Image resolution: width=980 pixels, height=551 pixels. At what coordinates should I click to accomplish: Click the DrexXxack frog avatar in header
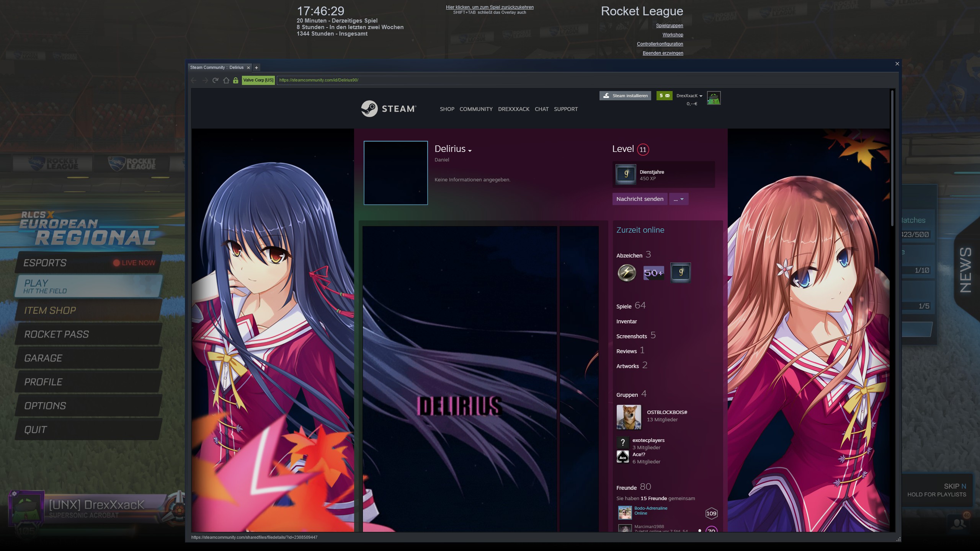[x=714, y=98]
